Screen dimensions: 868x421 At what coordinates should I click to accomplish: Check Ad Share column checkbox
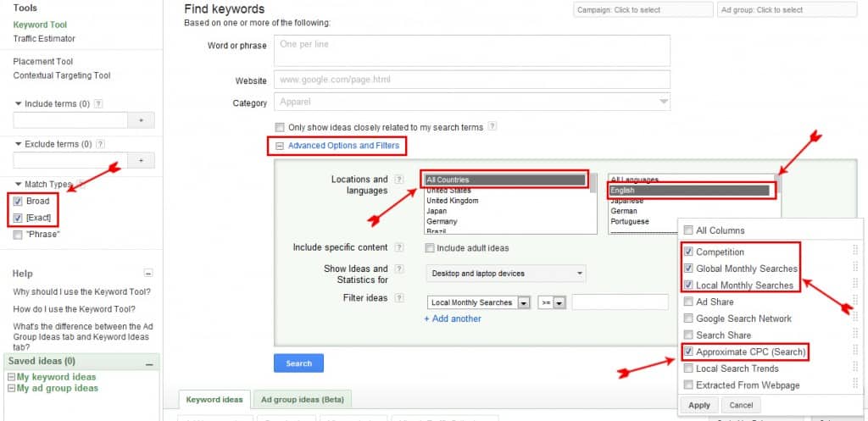[x=688, y=302]
